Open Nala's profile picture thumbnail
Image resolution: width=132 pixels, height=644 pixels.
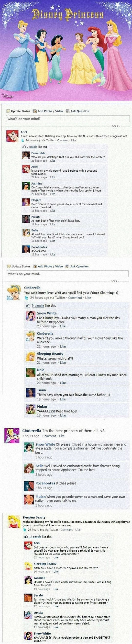point(31,373)
